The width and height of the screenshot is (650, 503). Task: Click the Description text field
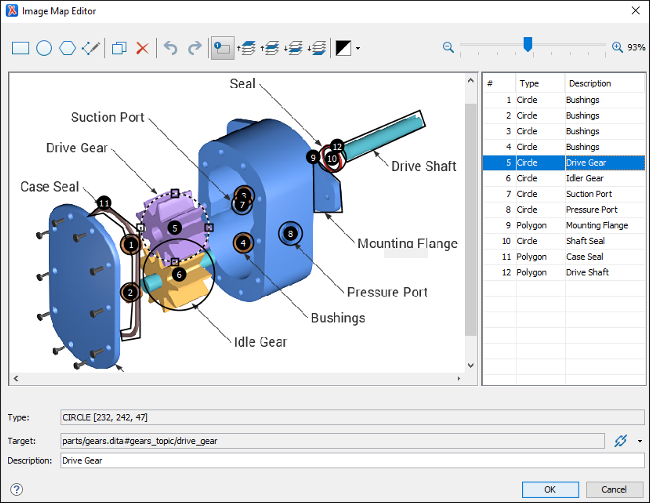click(350, 461)
